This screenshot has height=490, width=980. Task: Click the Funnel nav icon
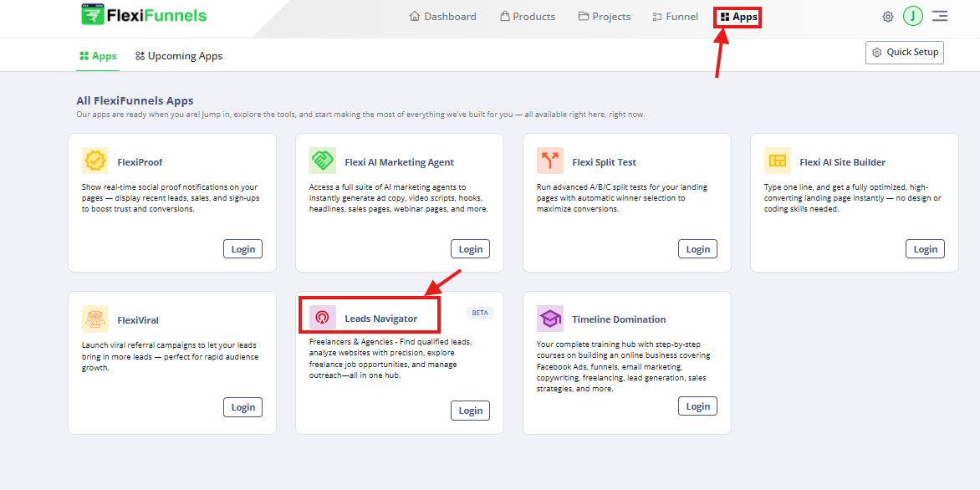(x=657, y=17)
